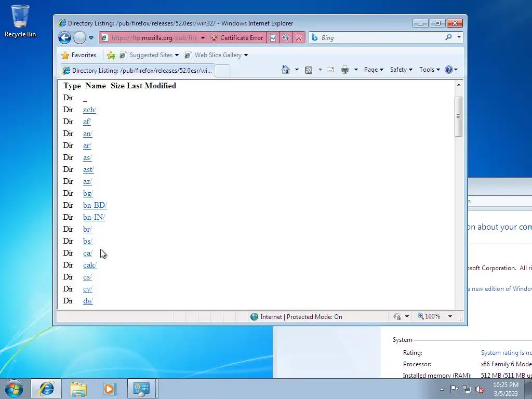Expand the Home button dropdown arrow

(x=297, y=70)
